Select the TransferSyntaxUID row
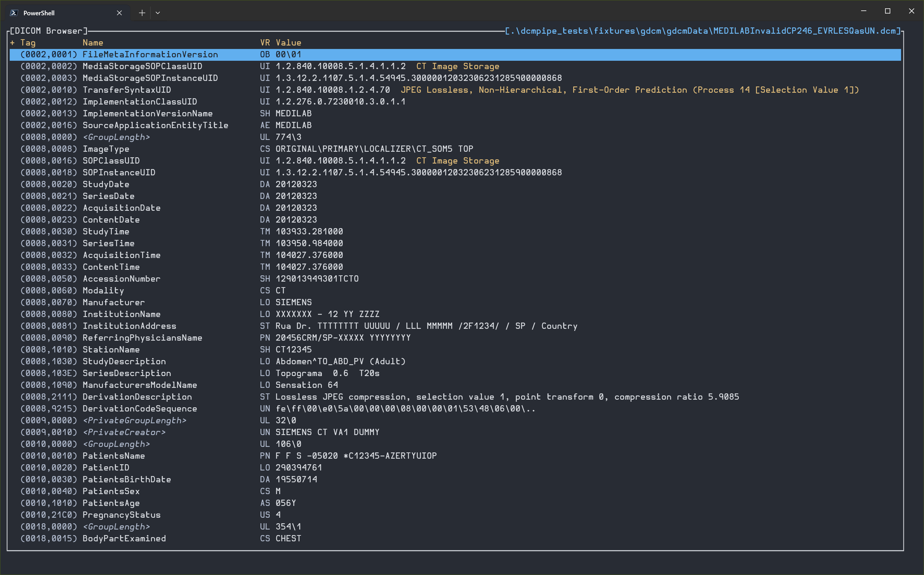 (455, 90)
